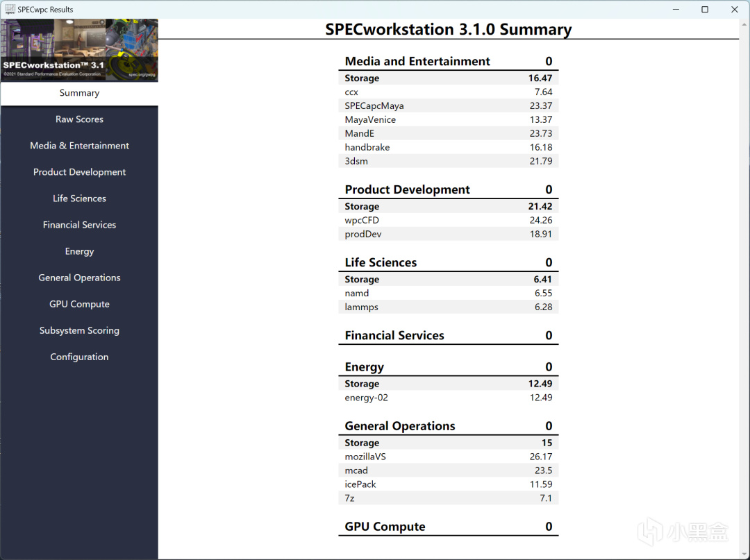Select the Summary tab in sidebar
The image size is (750, 560).
pos(79,93)
